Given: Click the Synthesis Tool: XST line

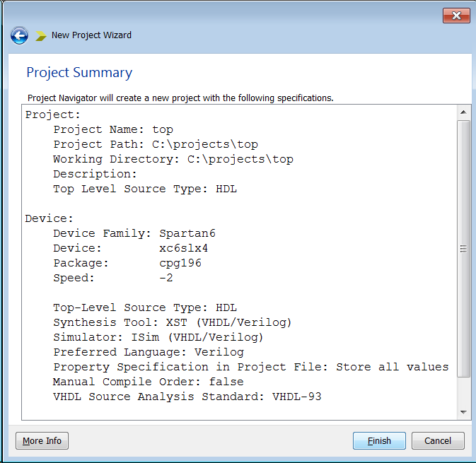Looking at the screenshot, I should [173, 322].
